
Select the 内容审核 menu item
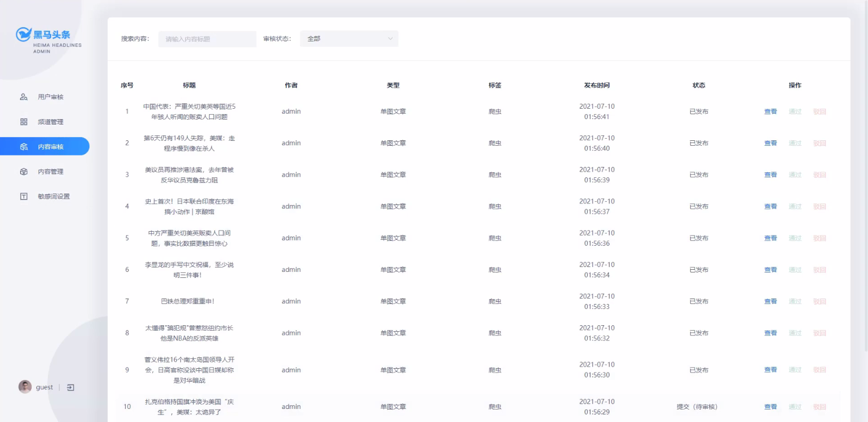tap(45, 146)
